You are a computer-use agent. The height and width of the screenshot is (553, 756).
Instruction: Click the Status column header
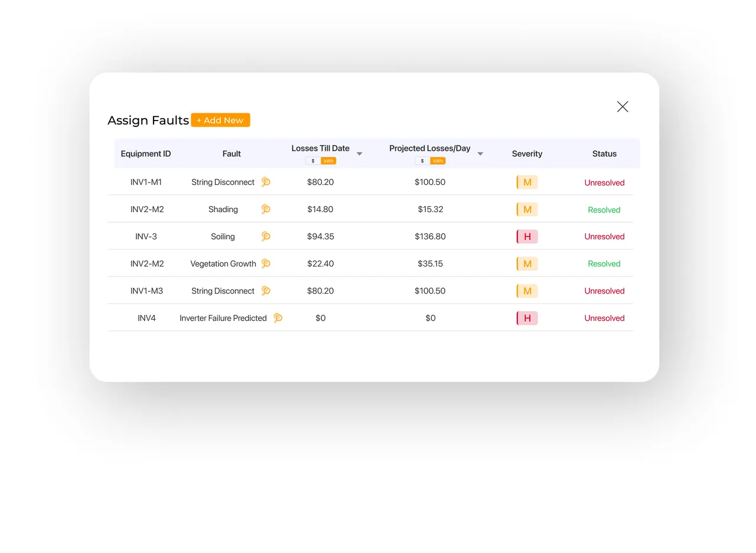604,154
